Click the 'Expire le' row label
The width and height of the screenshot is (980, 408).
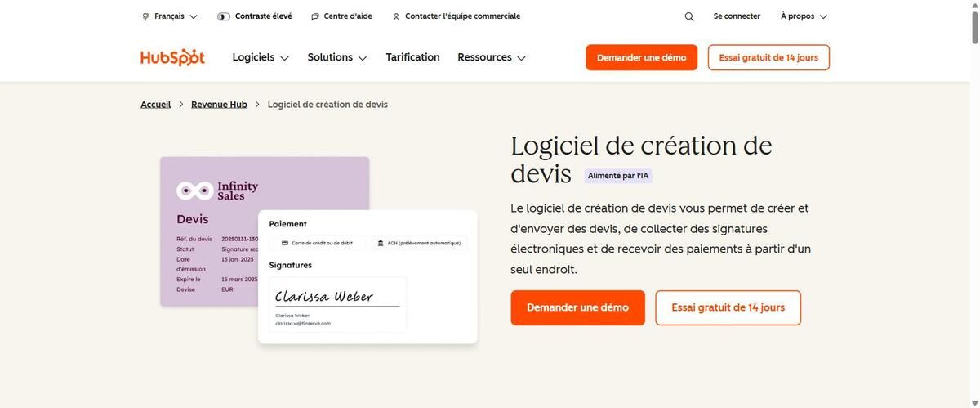(x=188, y=280)
